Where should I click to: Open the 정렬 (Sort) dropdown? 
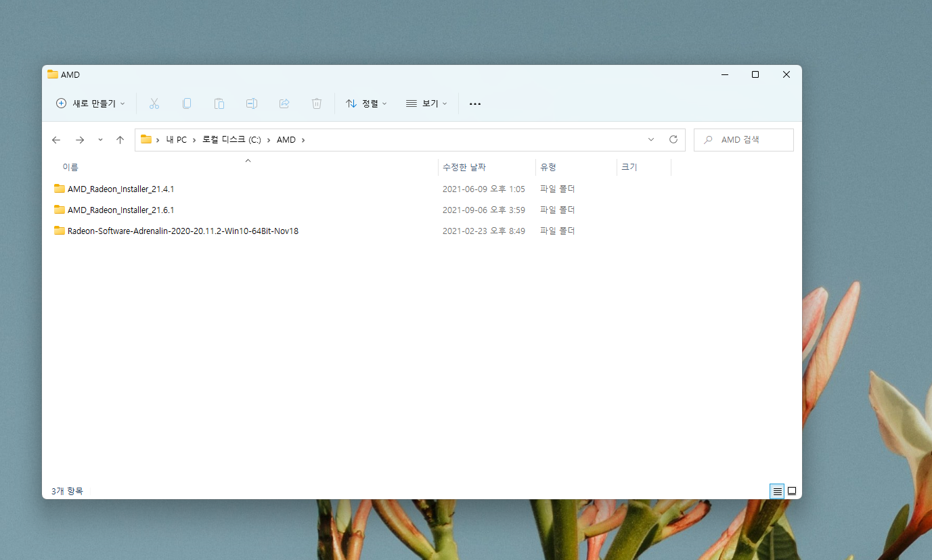(366, 103)
